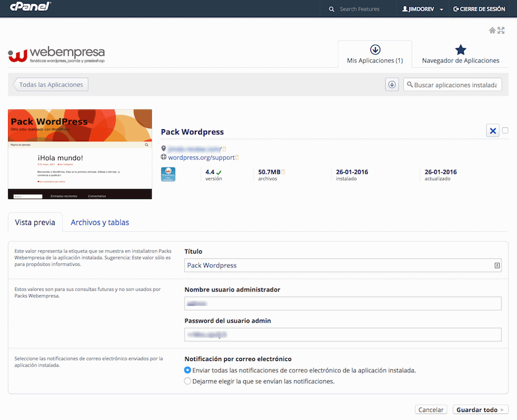517x420 pixels.
Task: Focus Buscar aplicaciones instaladas search box
Action: [453, 85]
